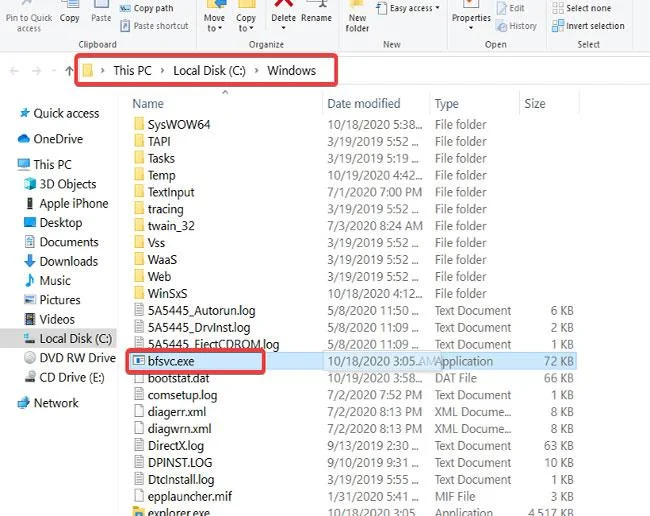Open 3D Objects in the sidebar
The height and width of the screenshot is (516, 650).
coord(60,184)
